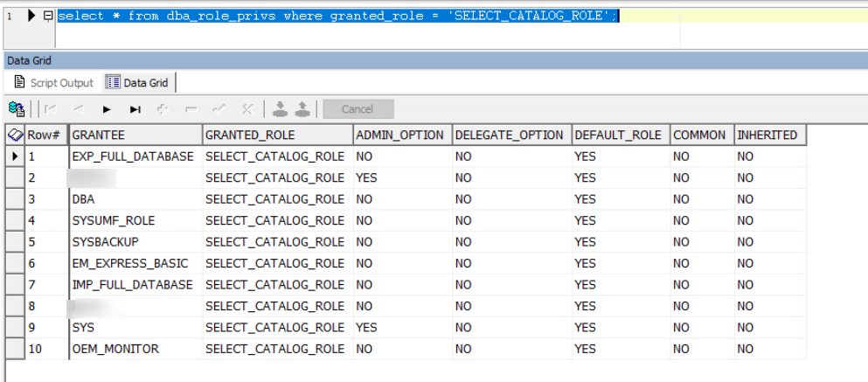Viewport: 868px width, 382px height.
Task: Click the row selector for the EXP_FULL_DATABASE row
Action: click(x=16, y=156)
